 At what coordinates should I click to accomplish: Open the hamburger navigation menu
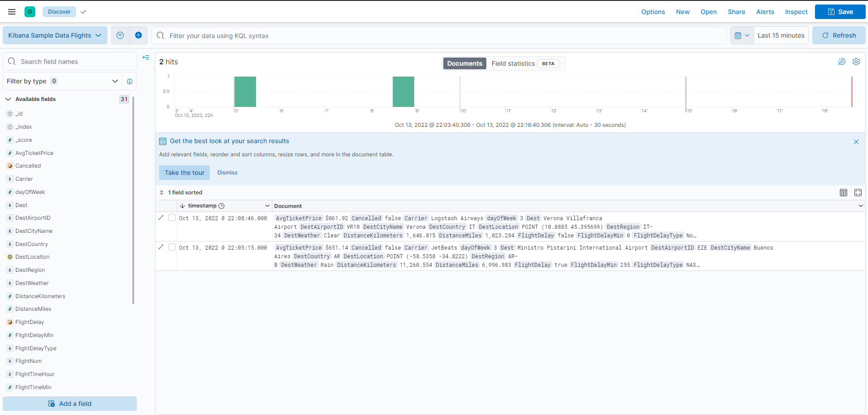[12, 12]
